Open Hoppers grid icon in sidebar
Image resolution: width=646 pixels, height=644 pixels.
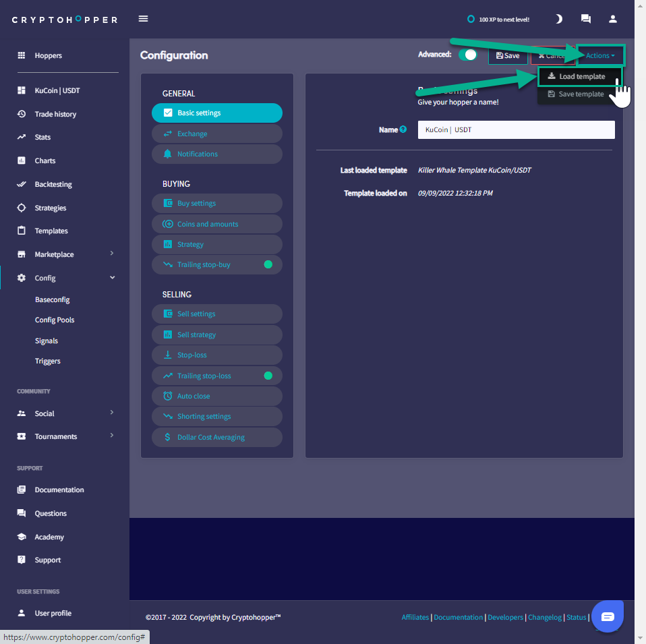point(21,55)
